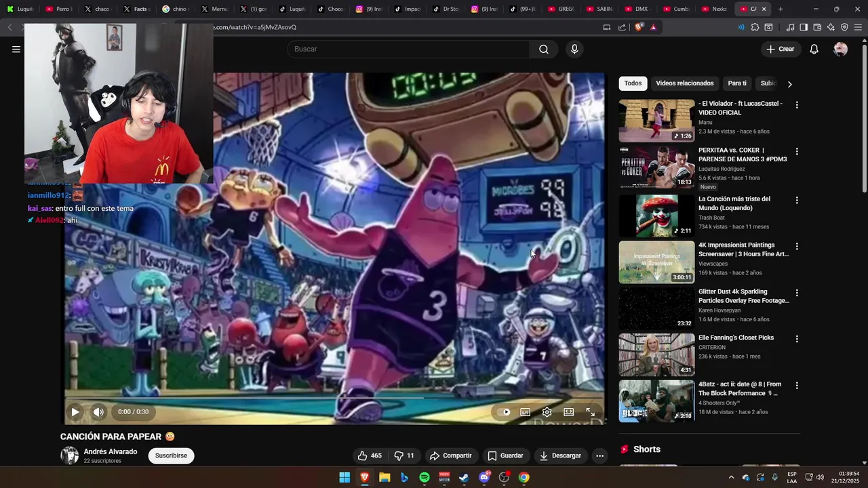Click the Brave Shields lion icon
The width and height of the screenshot is (868, 488).
[639, 27]
